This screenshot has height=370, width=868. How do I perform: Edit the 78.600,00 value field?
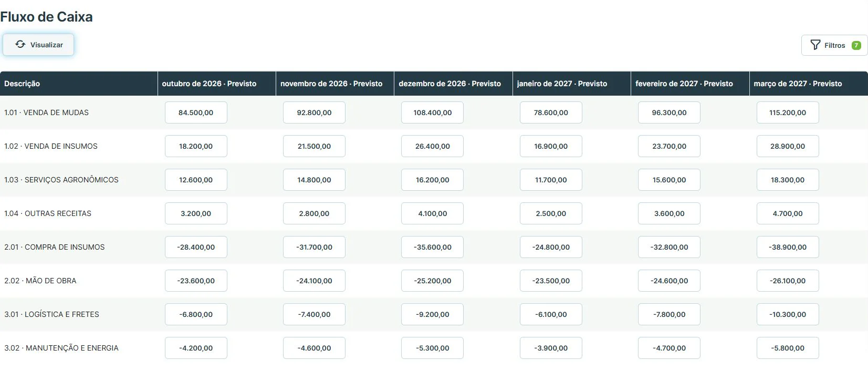coord(551,112)
